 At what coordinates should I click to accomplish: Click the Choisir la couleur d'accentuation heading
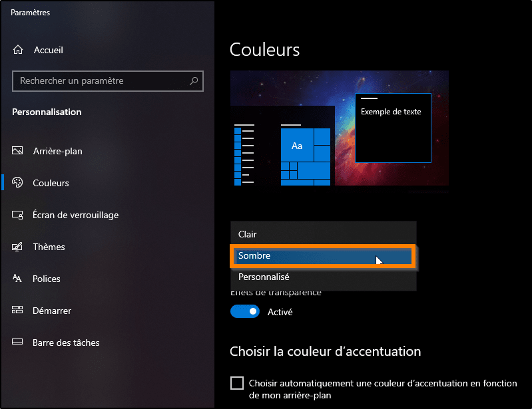tap(326, 351)
